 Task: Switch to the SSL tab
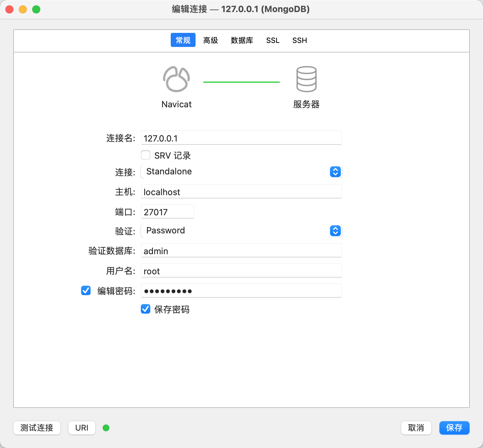[x=273, y=40]
